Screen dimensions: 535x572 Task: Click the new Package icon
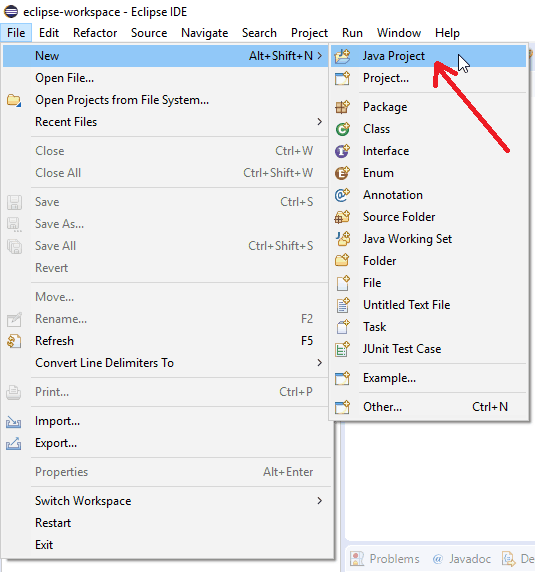[x=342, y=107]
